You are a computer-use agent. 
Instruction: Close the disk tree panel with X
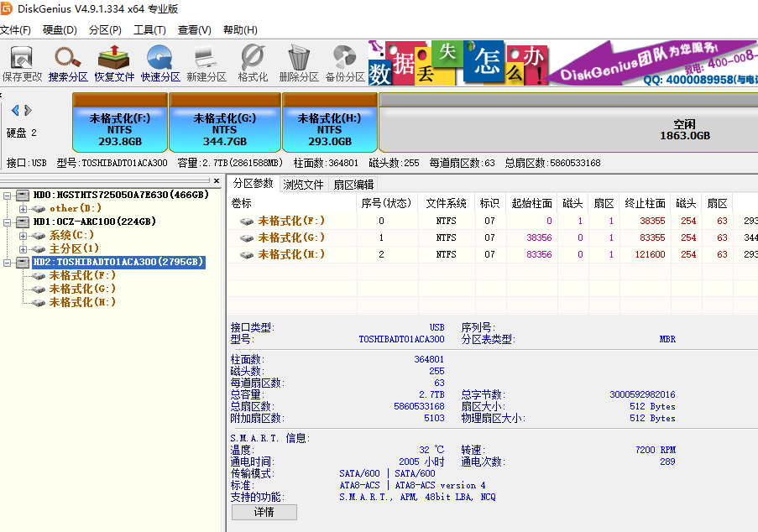point(217,180)
